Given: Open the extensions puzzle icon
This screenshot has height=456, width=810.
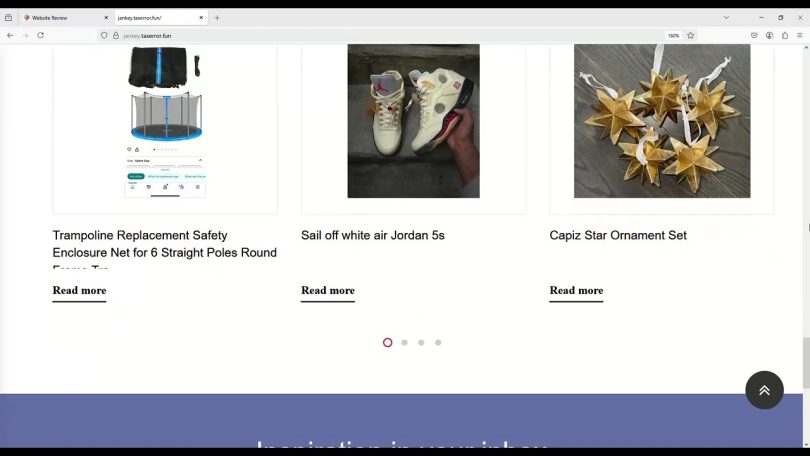Looking at the screenshot, I should pyautogui.click(x=785, y=36).
